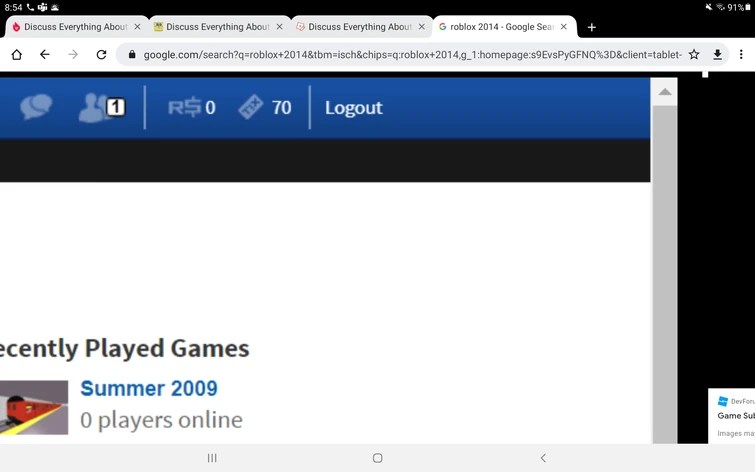Image resolution: width=755 pixels, height=472 pixels.
Task: Click the browser forward arrow
Action: coord(73,54)
